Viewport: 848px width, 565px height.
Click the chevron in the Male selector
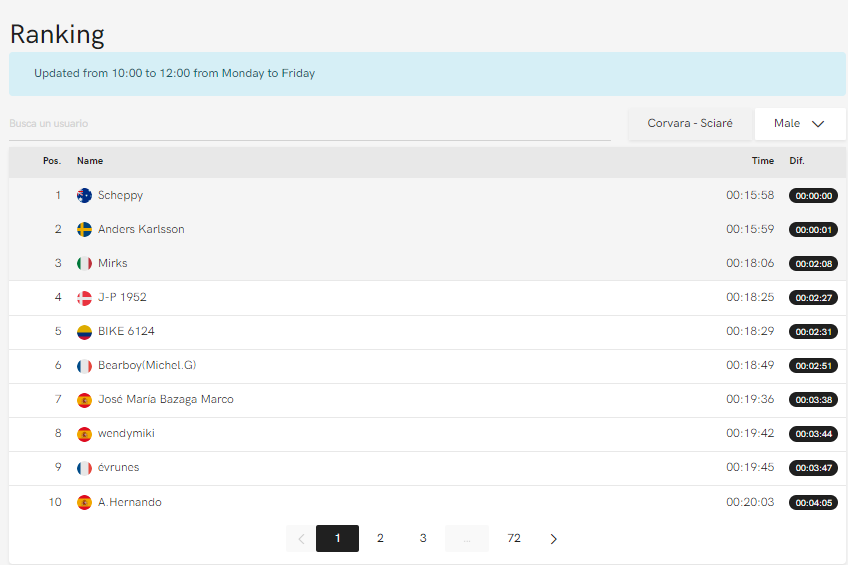[x=818, y=124]
